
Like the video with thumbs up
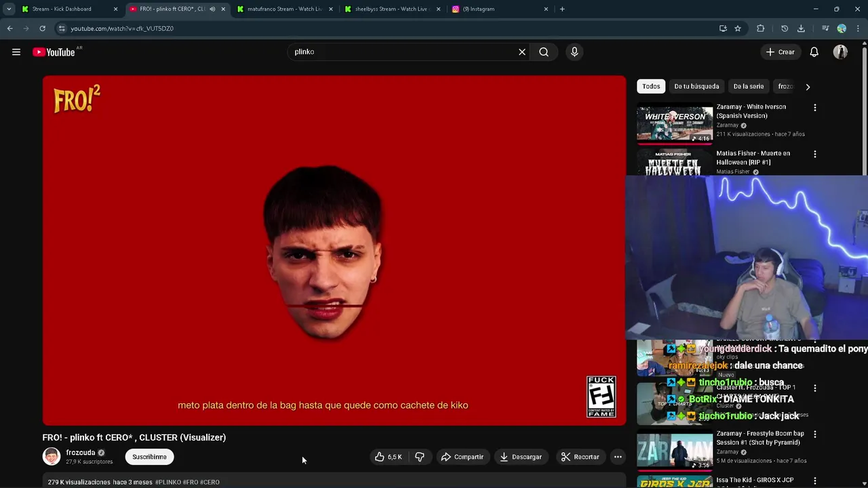click(389, 457)
